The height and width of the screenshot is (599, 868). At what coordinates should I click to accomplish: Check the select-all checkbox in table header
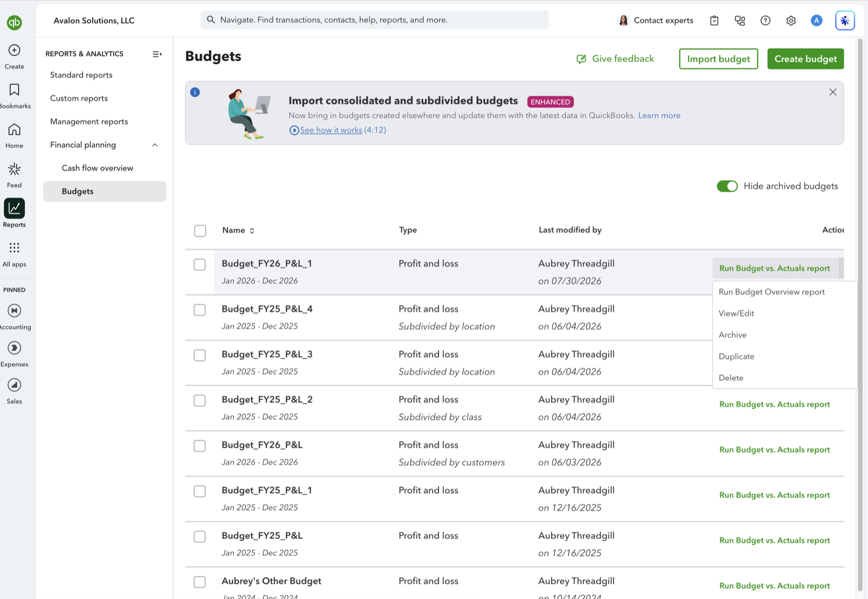tap(200, 231)
